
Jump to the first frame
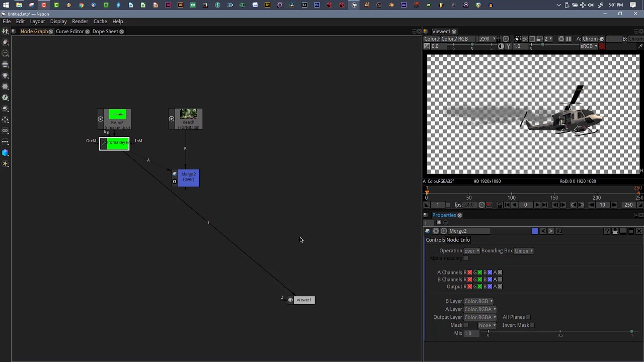(507, 205)
